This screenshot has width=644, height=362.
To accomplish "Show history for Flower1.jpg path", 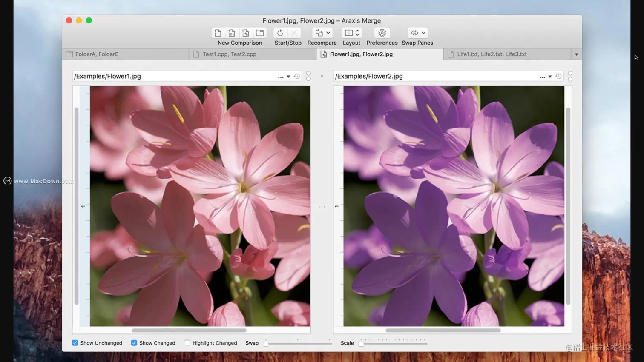I will 297,77.
